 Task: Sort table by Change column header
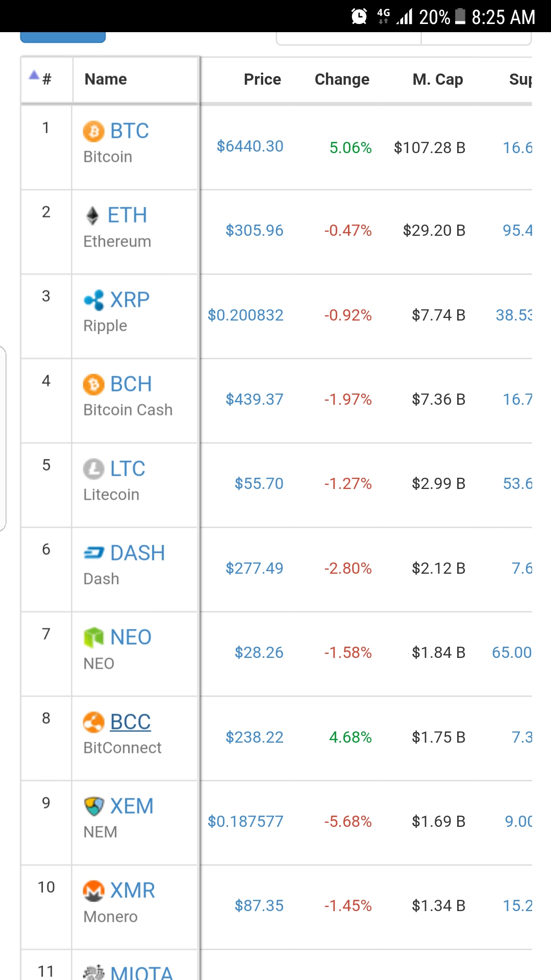pos(342,79)
